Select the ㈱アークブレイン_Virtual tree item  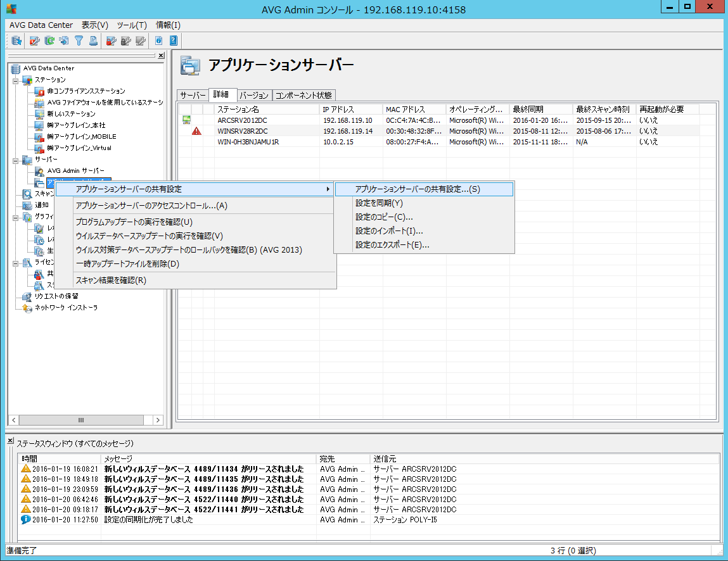coord(79,148)
